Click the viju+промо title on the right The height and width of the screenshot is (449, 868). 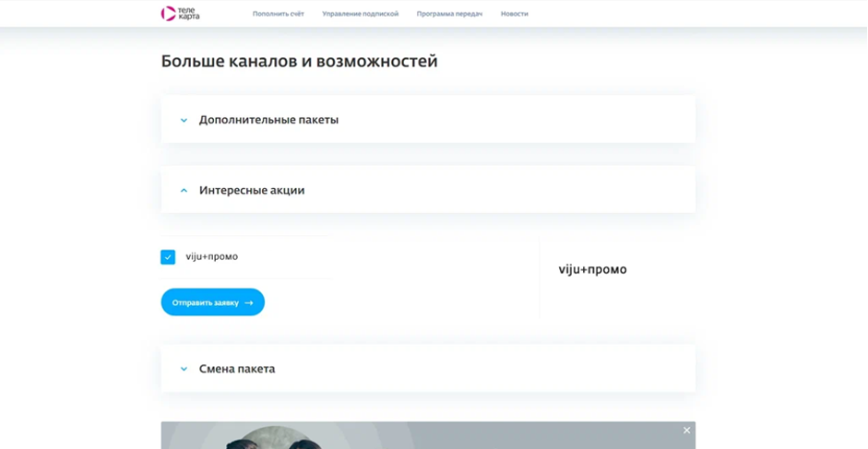592,269
